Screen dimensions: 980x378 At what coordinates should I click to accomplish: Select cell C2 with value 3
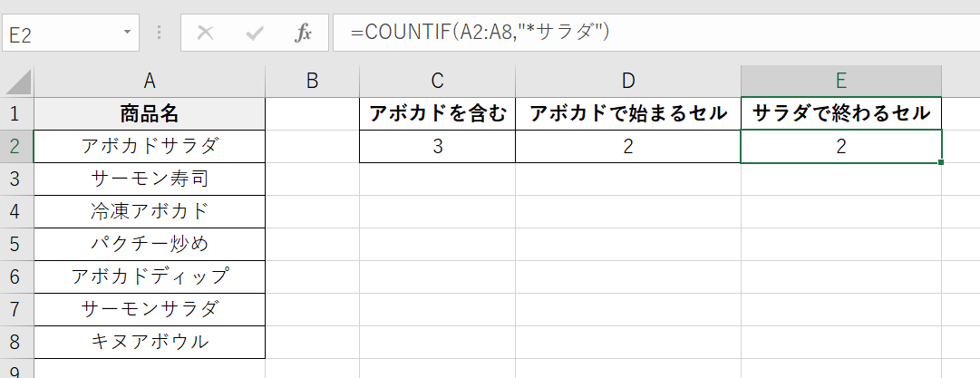tap(438, 146)
